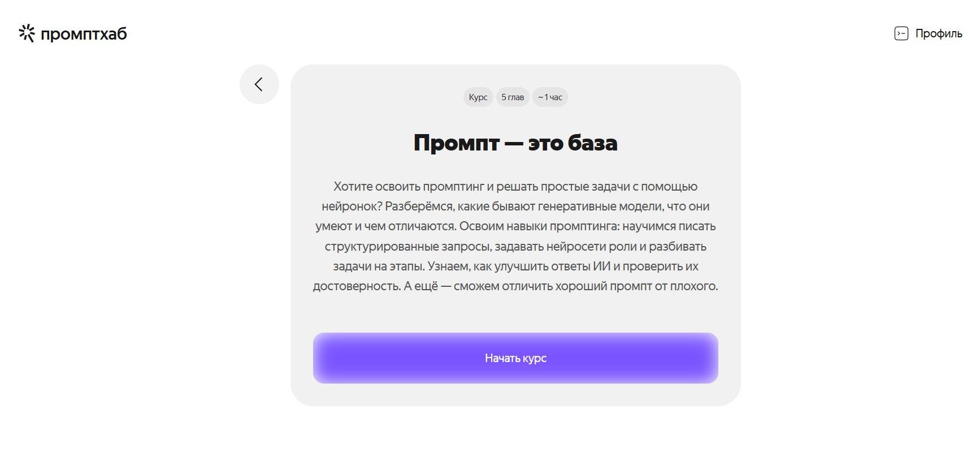Image resolution: width=980 pixels, height=469 pixels.
Task: Click the Курс tag chip
Action: (478, 97)
